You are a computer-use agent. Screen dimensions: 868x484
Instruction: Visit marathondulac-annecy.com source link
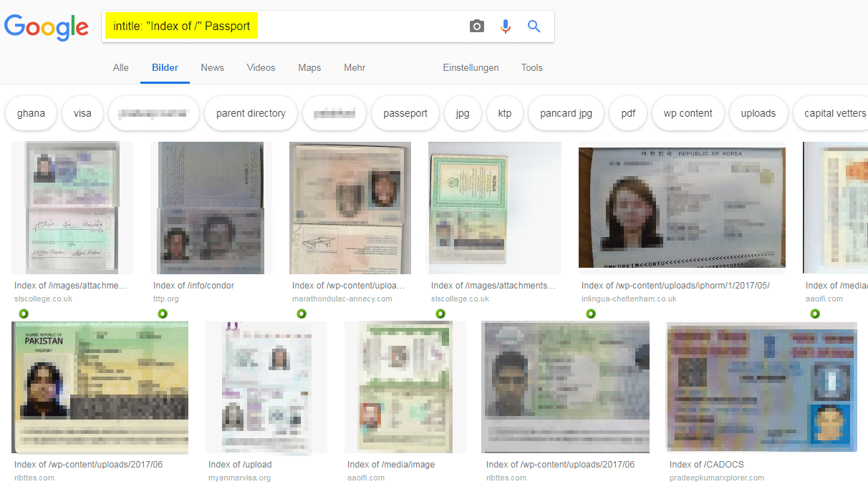pos(342,299)
